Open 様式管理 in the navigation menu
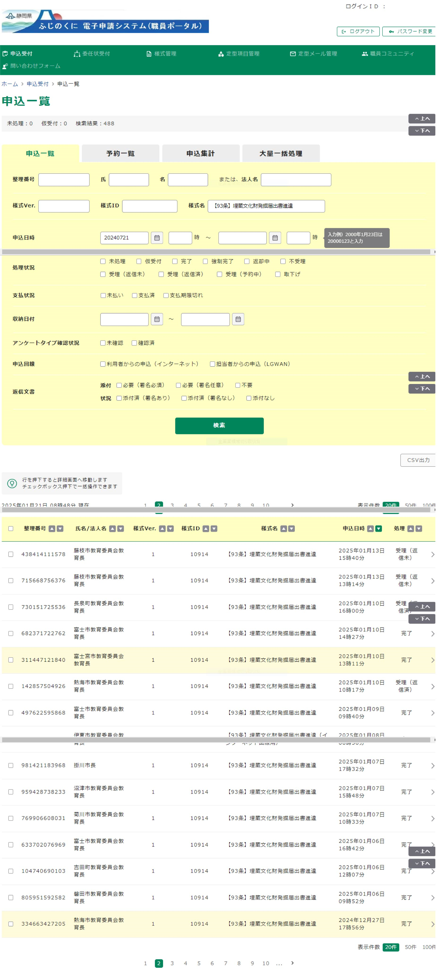437x980 pixels. 162,54
